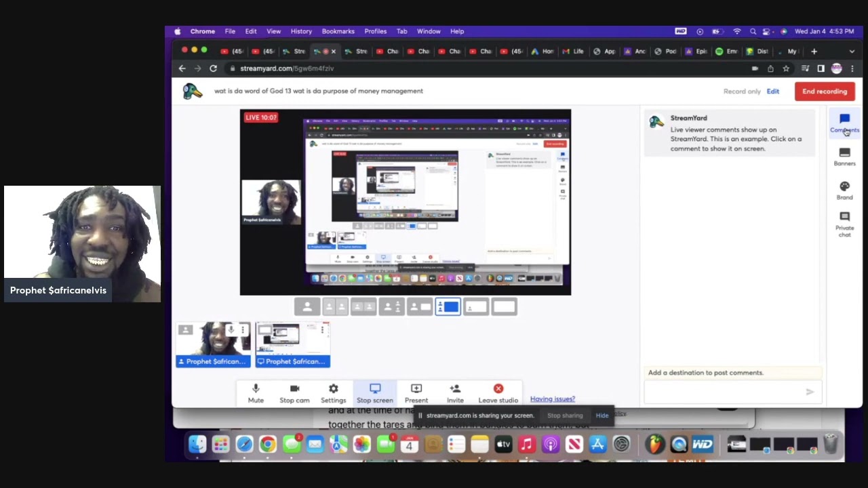Open FL Studio from the Dock
This screenshot has height=488, width=868.
click(x=654, y=445)
